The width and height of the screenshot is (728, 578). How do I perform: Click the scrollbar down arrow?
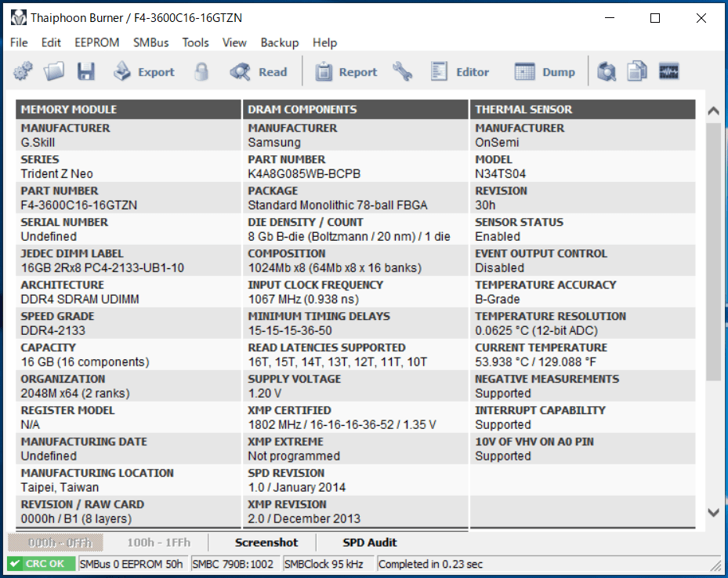[713, 512]
